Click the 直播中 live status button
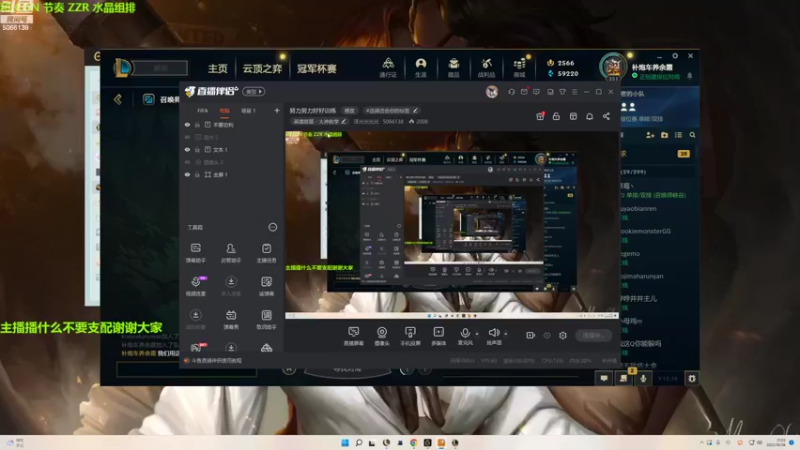The image size is (800, 450). click(593, 335)
